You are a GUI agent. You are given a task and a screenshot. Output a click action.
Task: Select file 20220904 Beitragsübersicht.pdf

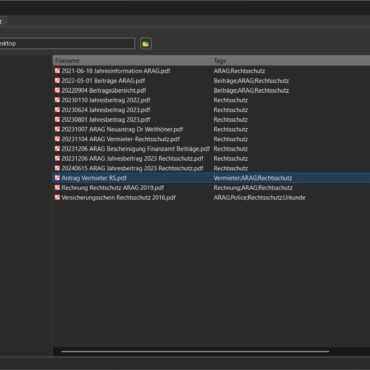(104, 90)
